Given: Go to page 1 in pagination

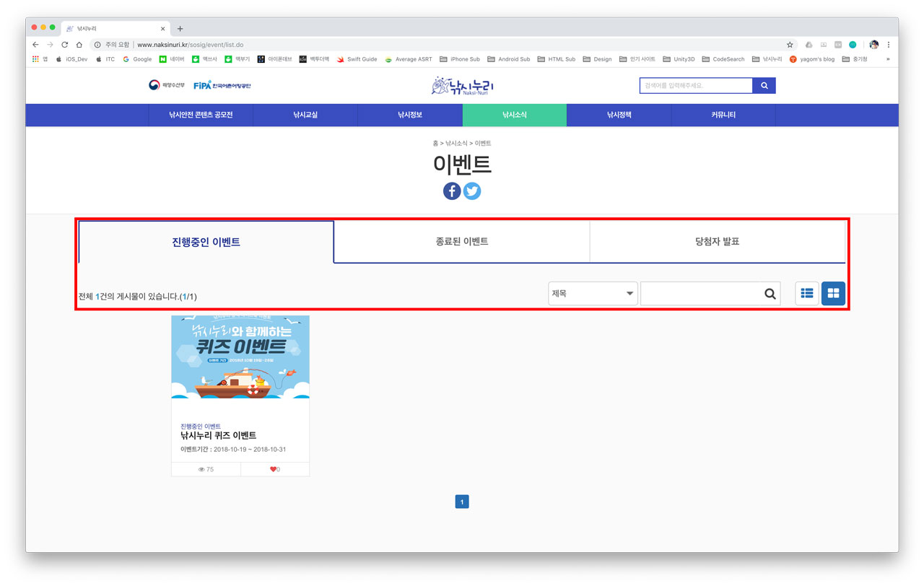Looking at the screenshot, I should coord(462,502).
